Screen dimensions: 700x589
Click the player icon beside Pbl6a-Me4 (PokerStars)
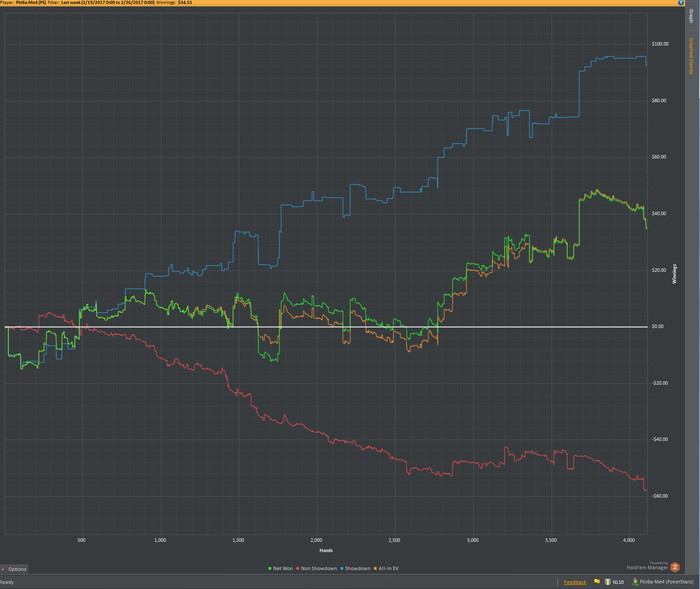[635, 582]
